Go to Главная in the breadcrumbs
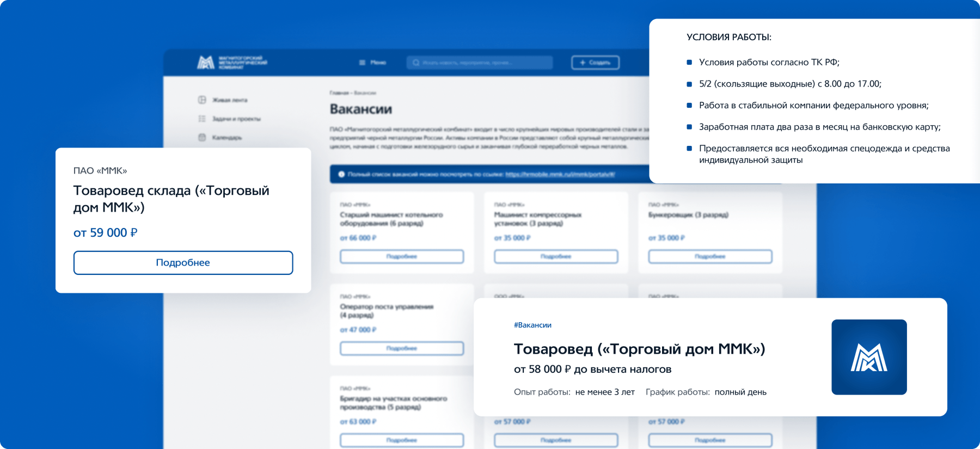980x449 pixels. [x=338, y=93]
